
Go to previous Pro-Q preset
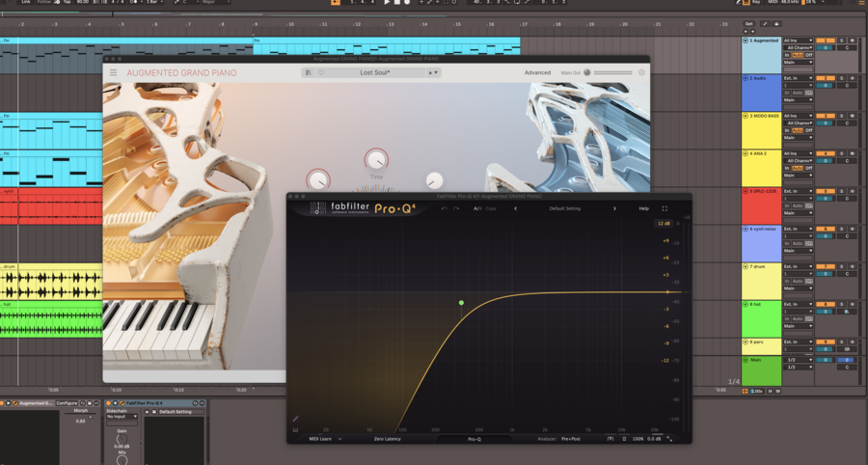click(x=515, y=208)
